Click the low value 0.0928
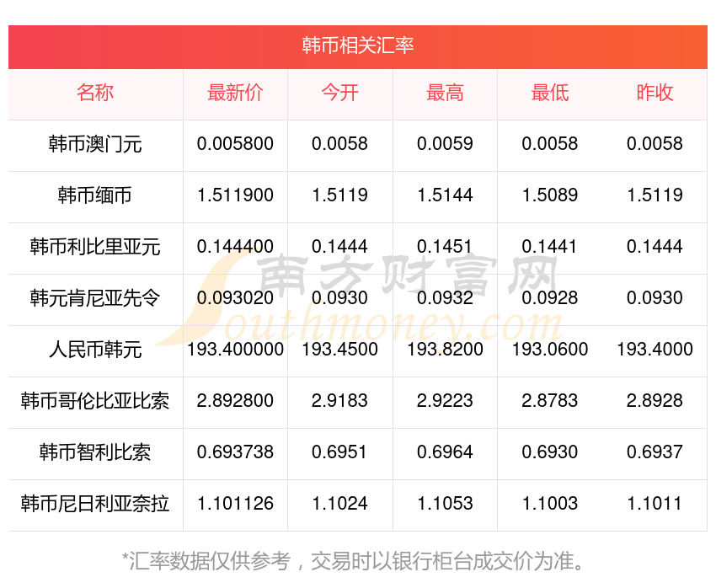716x588 pixels. point(550,298)
